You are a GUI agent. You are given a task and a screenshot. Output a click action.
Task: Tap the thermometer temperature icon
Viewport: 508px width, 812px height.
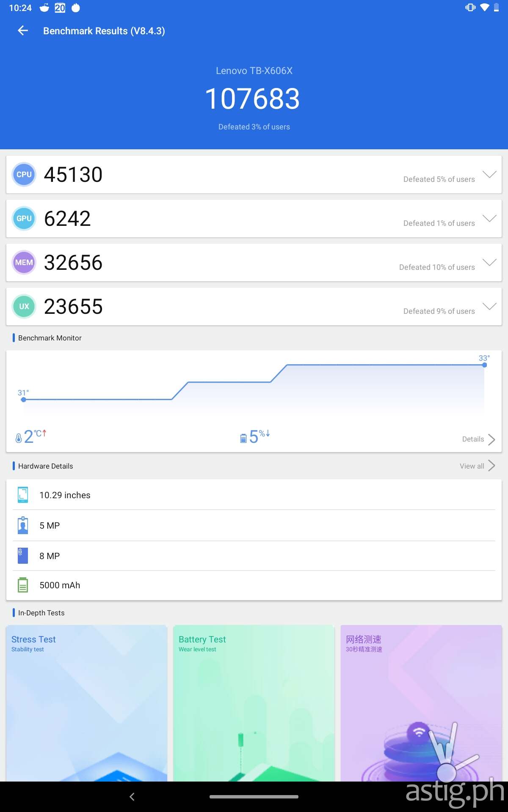tap(19, 438)
